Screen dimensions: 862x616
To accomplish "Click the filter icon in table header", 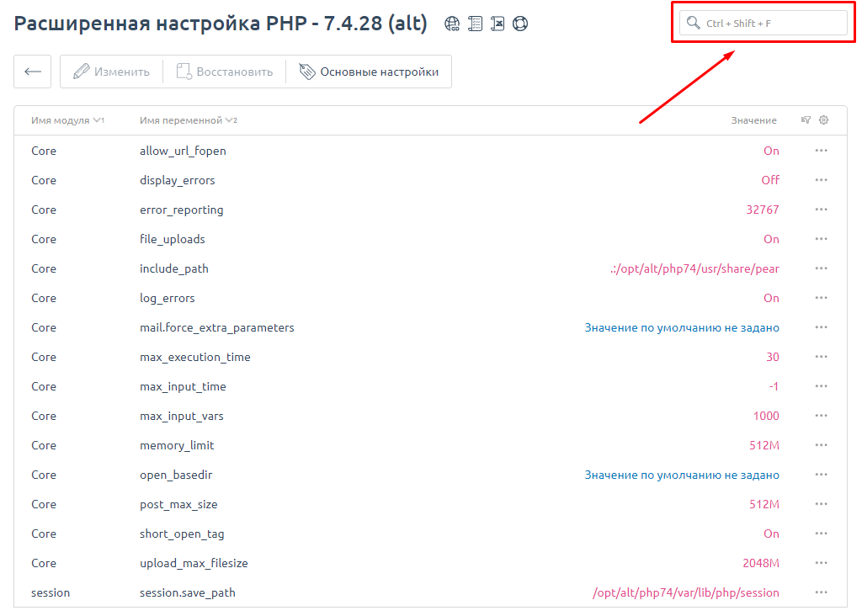I will (806, 120).
